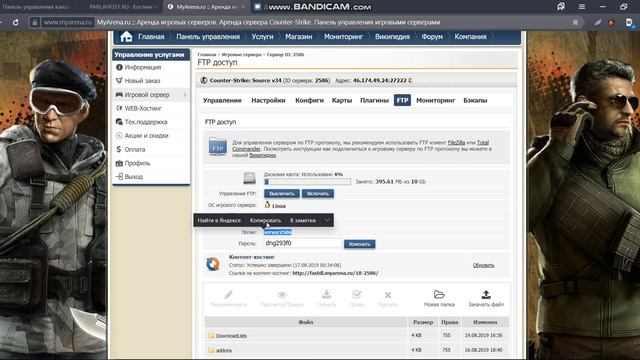The image size is (640, 360).
Task: Click Копировать in the selection popup
Action: point(265,220)
